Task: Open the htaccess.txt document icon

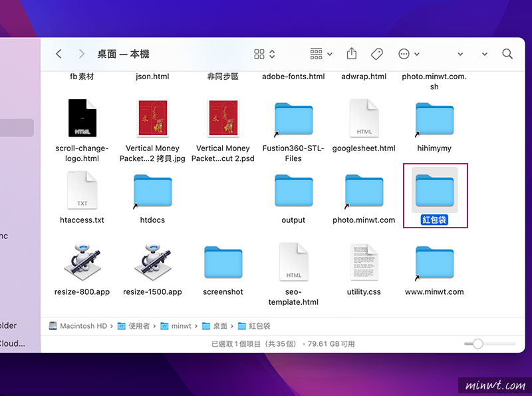Action: (x=82, y=191)
